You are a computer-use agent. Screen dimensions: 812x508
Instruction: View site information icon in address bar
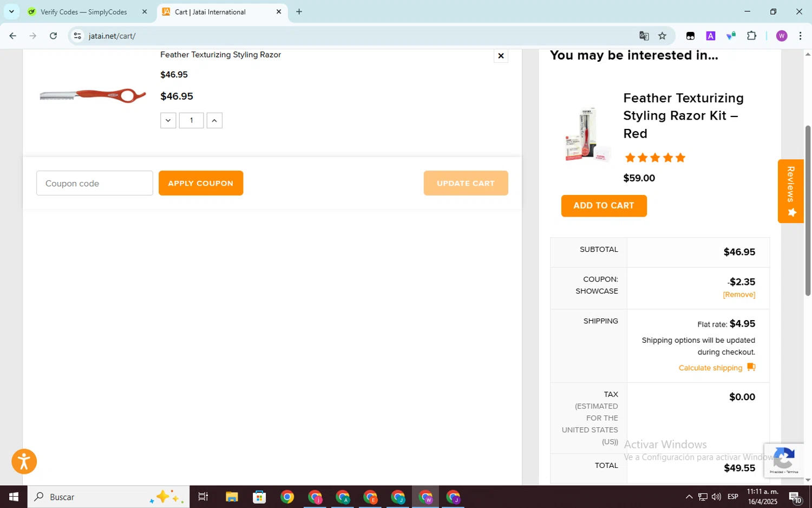coord(77,36)
